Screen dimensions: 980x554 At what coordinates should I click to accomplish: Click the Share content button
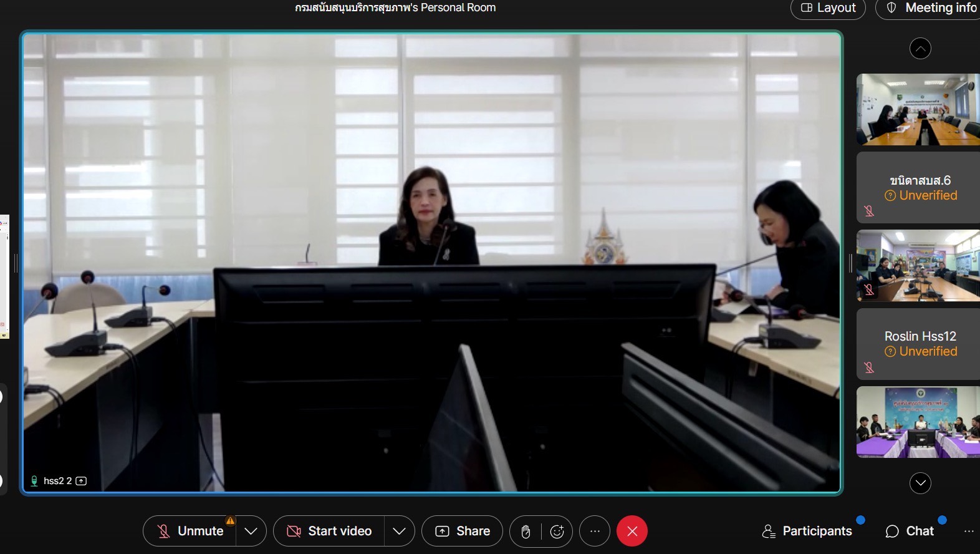pos(462,532)
